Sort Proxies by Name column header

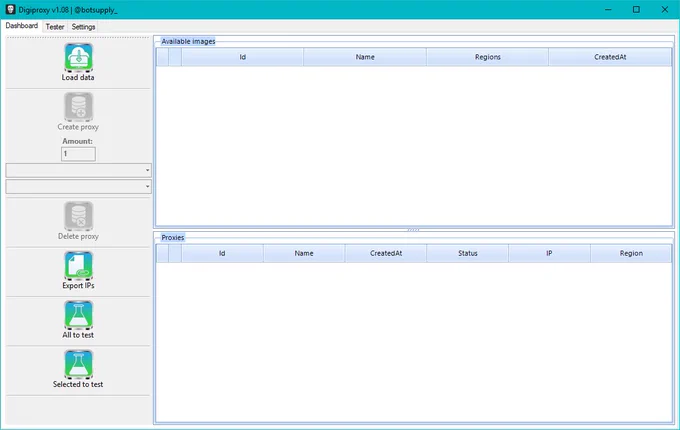click(304, 253)
